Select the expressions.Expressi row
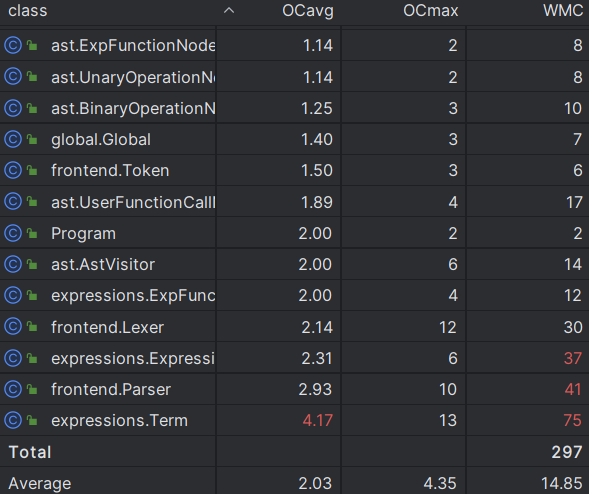 pyautogui.click(x=294, y=358)
